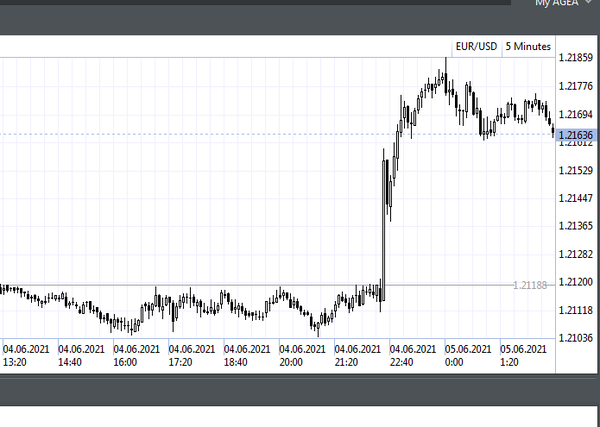Click the 04.06.2021 18:40 time label

pyautogui.click(x=246, y=355)
